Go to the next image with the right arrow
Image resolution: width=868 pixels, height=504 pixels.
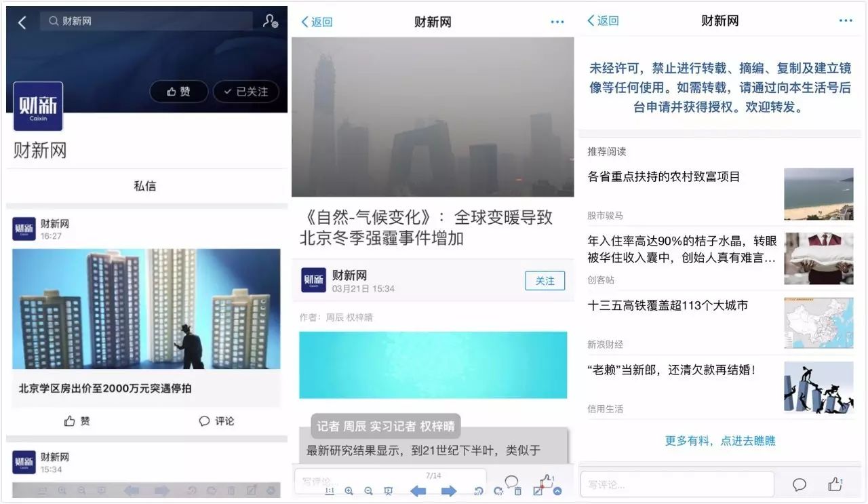point(449,490)
